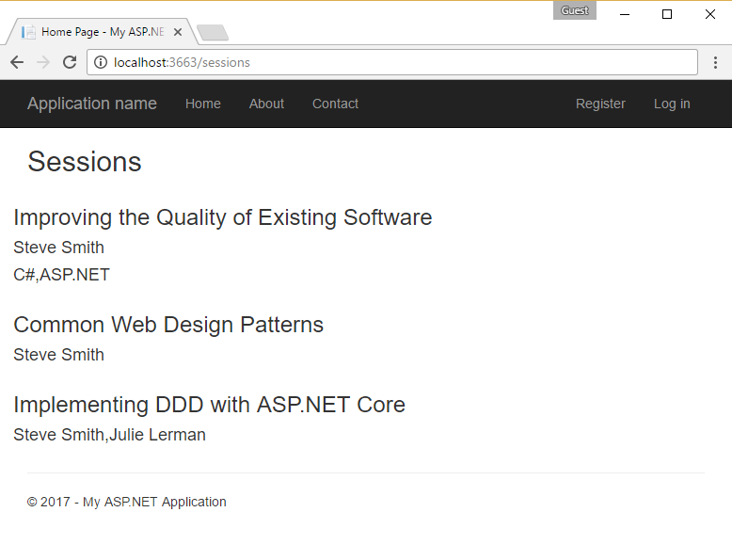Click the Guest profile badge
Viewport: 732px width, 560px height.
click(x=575, y=10)
